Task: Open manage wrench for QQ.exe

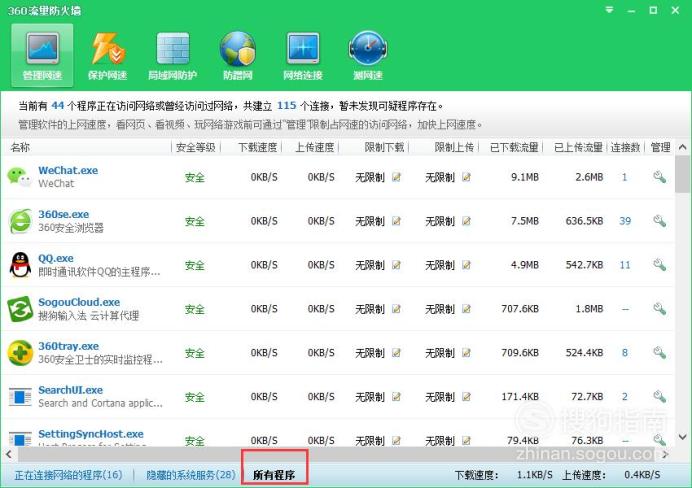Action: [659, 265]
